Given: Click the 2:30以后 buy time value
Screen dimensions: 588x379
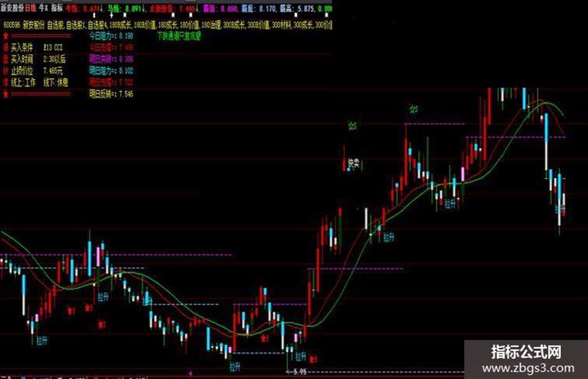Looking at the screenshot, I should [54, 59].
